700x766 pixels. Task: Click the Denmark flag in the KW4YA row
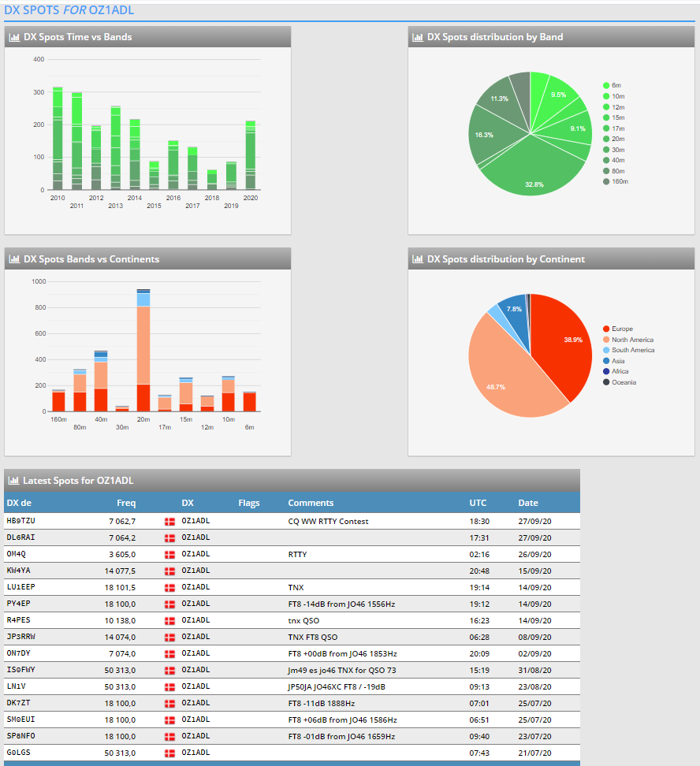point(169,571)
